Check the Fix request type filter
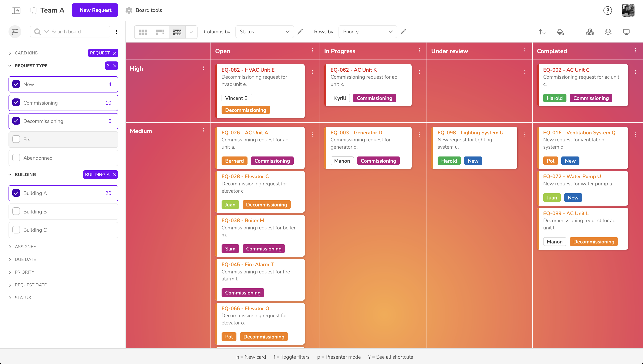 click(x=16, y=139)
